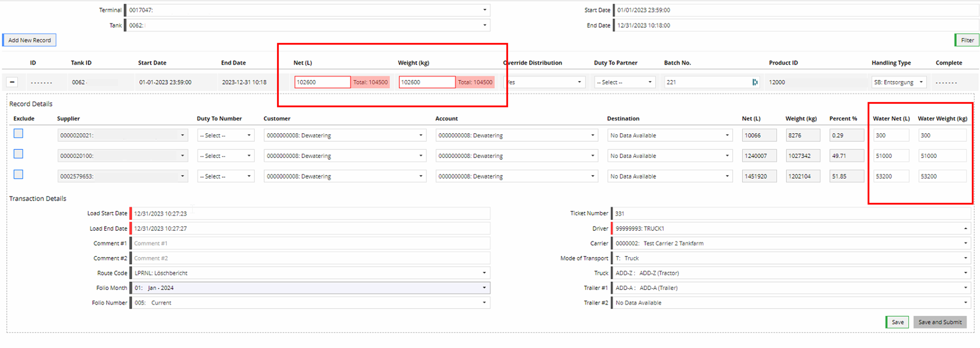Click the Comment #1 text field
Viewport: 980px width, 348px height.
(x=310, y=244)
